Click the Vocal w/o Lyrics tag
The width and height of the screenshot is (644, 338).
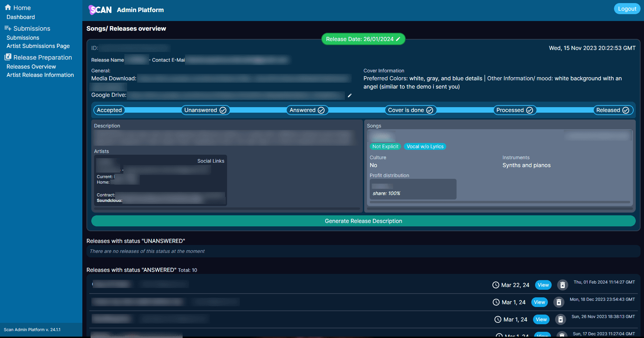[x=425, y=146]
